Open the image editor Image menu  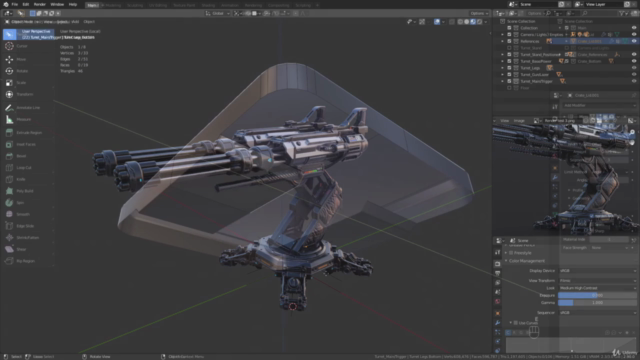(519, 121)
